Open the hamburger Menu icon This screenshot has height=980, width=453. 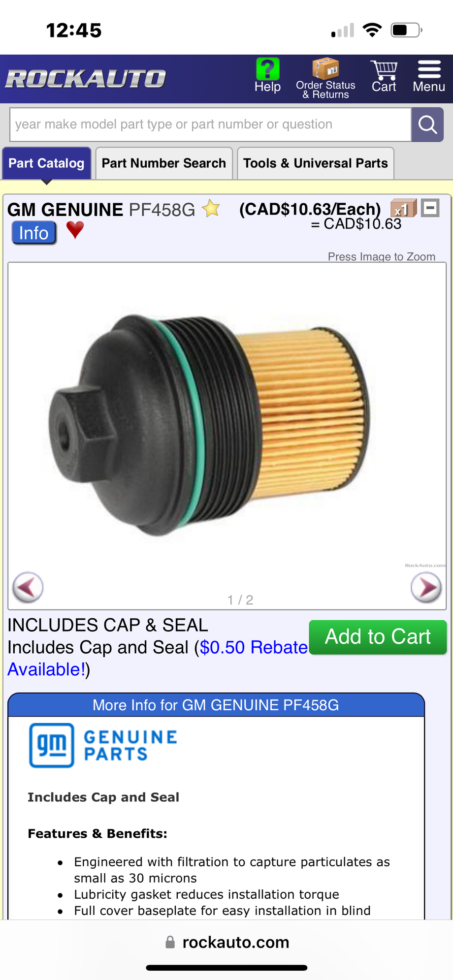pos(429,69)
